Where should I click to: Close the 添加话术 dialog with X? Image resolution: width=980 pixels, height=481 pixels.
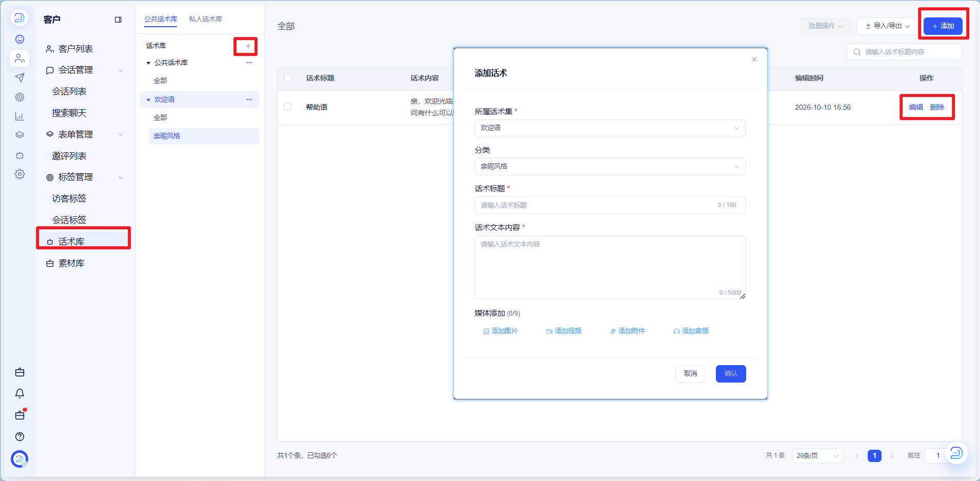[x=754, y=59]
